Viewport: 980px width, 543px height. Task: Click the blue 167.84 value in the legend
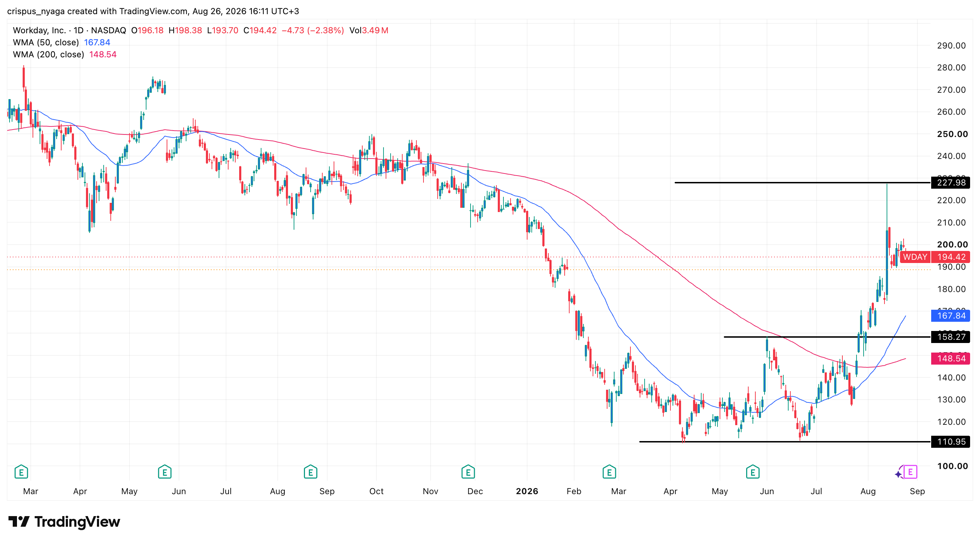click(97, 42)
